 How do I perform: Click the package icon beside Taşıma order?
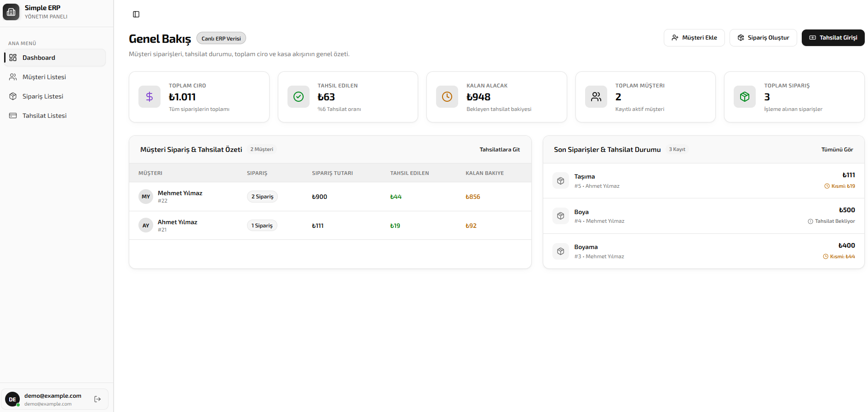click(x=561, y=181)
